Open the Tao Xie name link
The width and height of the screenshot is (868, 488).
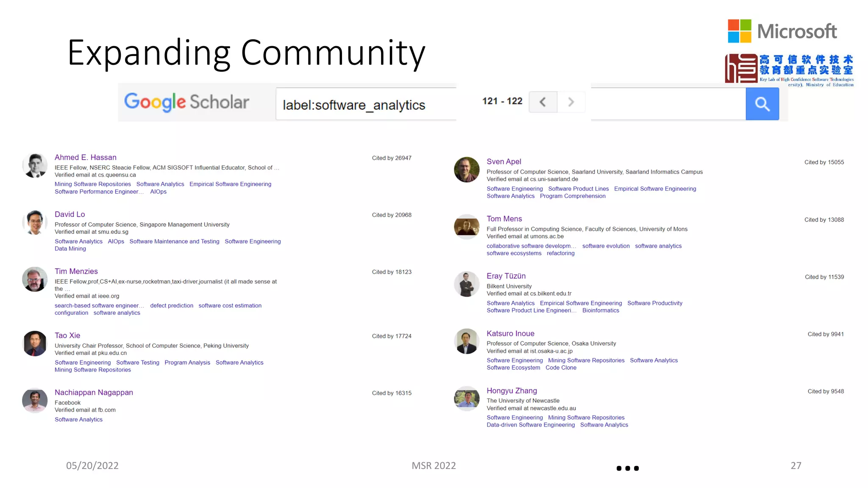pos(67,335)
